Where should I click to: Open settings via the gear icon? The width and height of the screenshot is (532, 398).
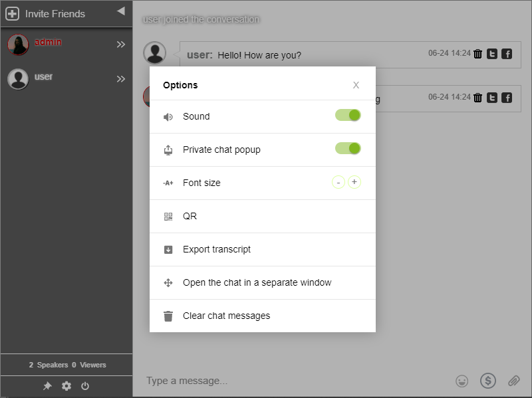click(x=66, y=386)
